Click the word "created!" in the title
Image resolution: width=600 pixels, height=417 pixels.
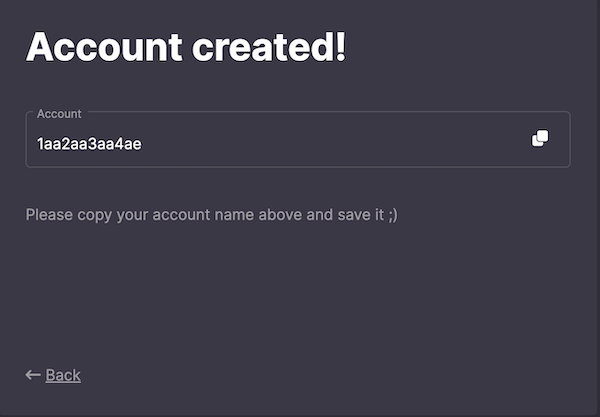click(269, 47)
